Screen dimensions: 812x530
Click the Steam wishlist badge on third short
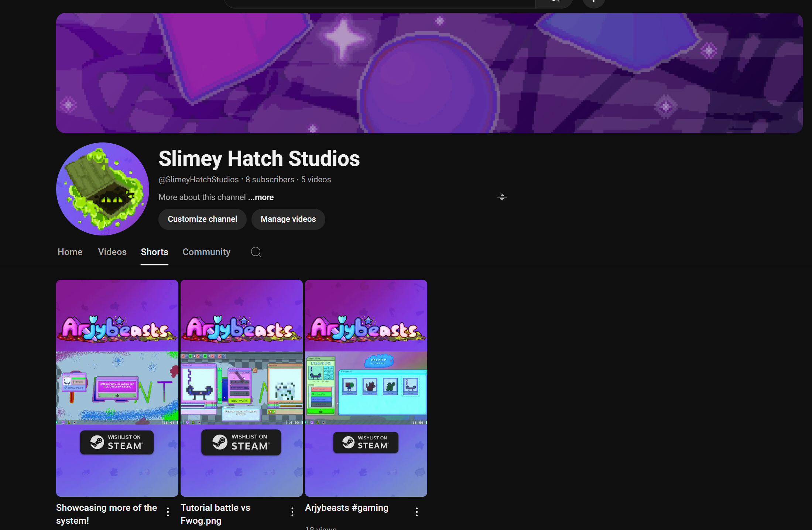click(366, 442)
